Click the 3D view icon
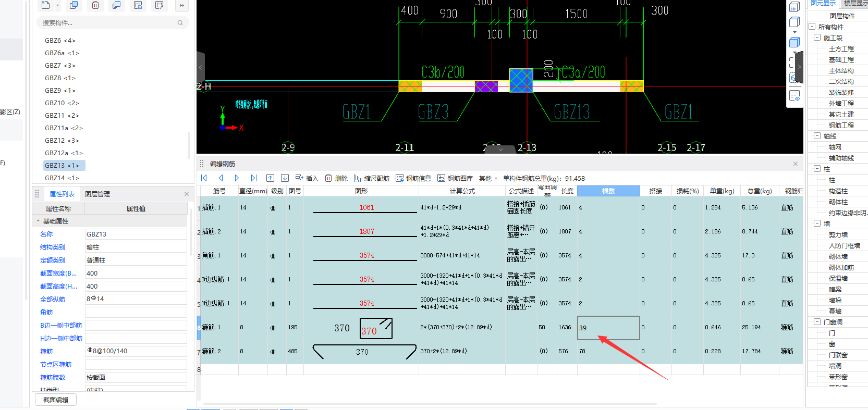The height and width of the screenshot is (410, 868). click(x=794, y=7)
